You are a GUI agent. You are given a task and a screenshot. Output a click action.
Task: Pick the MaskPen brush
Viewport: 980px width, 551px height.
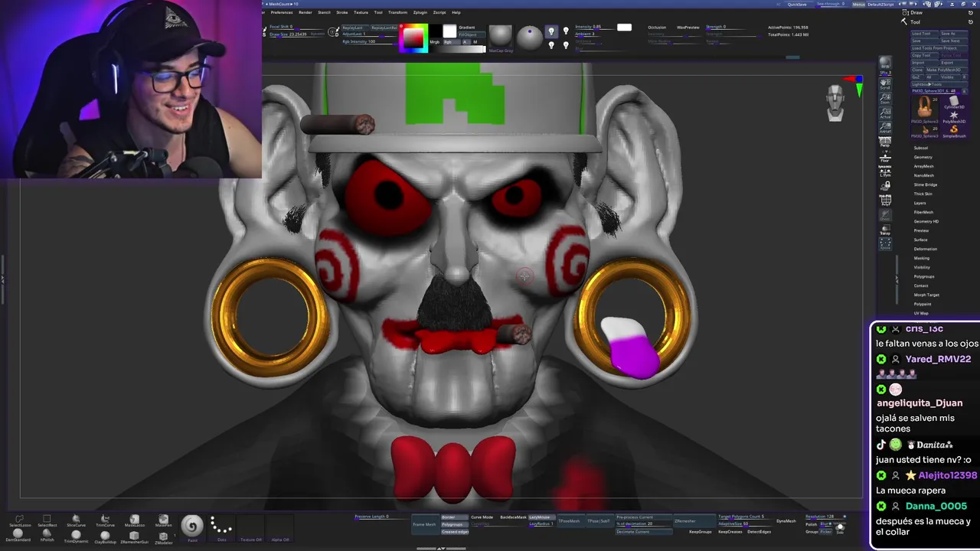tap(163, 521)
